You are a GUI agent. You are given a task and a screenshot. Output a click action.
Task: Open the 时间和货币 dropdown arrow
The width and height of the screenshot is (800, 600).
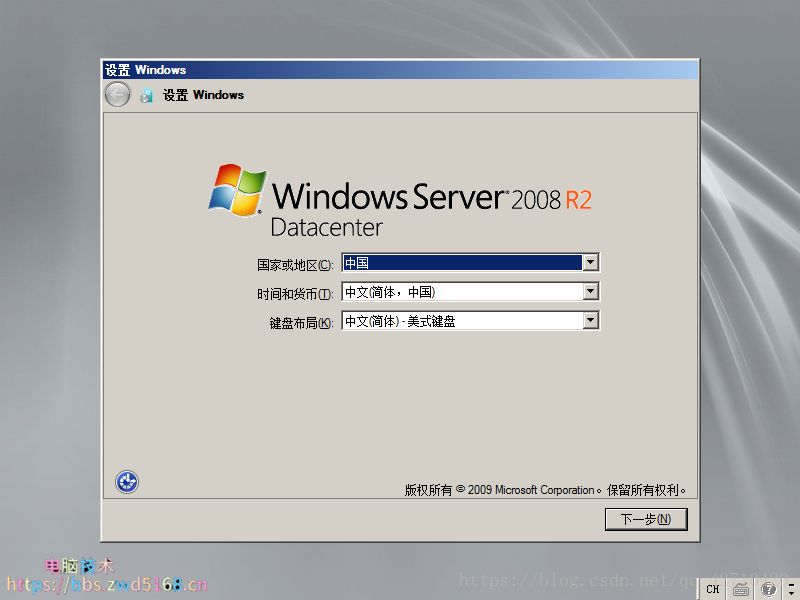point(590,292)
